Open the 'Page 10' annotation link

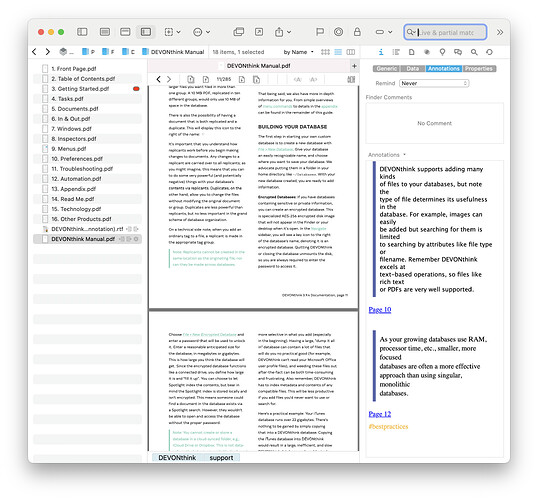coord(379,309)
